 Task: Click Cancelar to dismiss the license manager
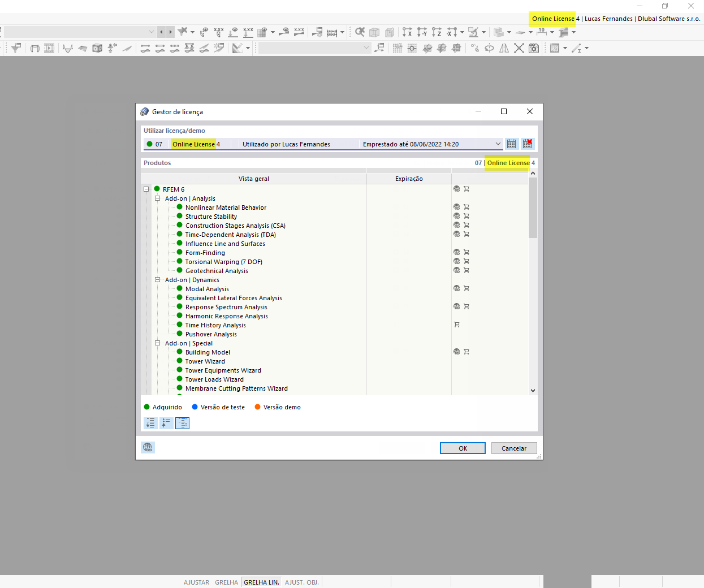[513, 448]
